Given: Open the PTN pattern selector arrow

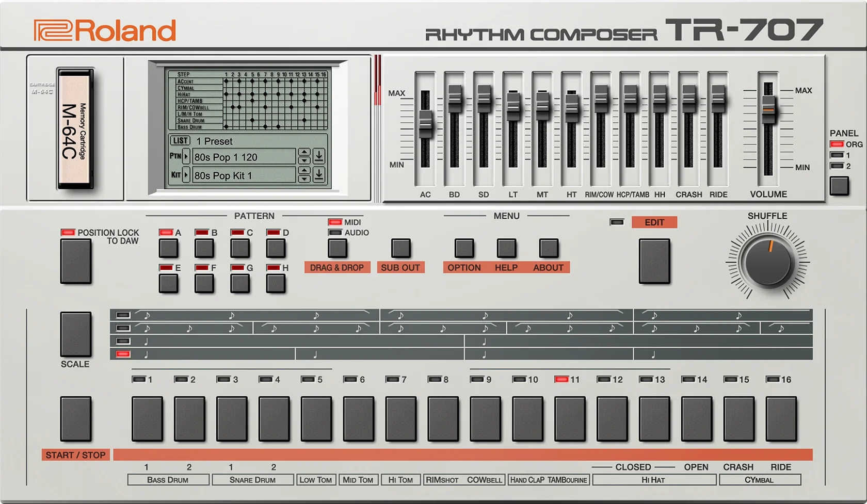Looking at the screenshot, I should point(185,156).
